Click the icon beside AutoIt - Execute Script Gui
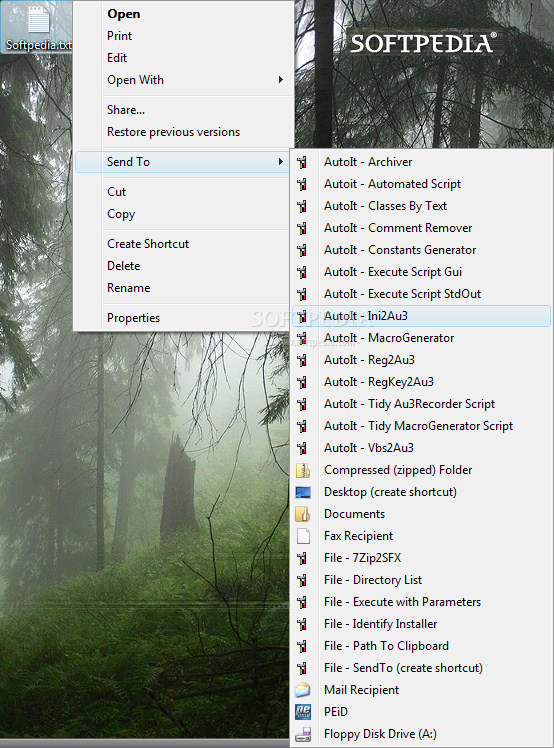Viewport: 554px width, 748px height. (x=302, y=272)
